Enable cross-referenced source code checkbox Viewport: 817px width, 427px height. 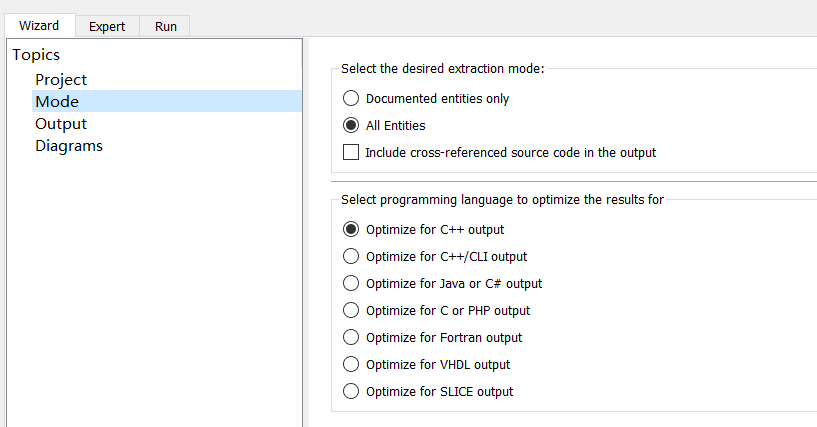pos(351,153)
